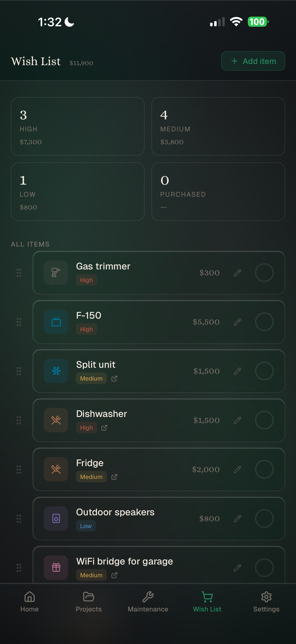
Task: Mark F-150 as purchased
Action: click(x=264, y=322)
